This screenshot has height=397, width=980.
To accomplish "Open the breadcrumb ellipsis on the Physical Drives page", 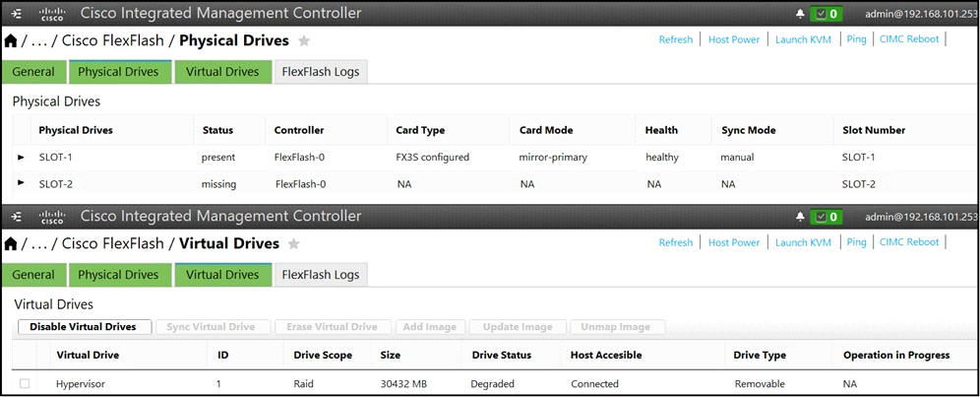I will [38, 42].
